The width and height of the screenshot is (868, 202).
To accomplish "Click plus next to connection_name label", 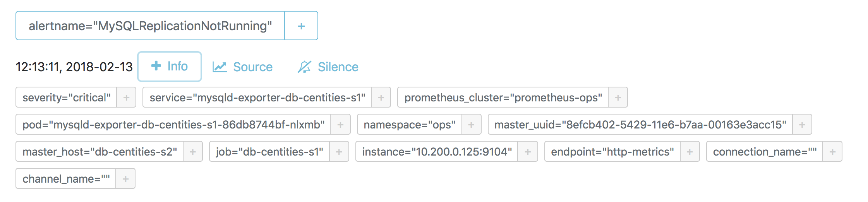I will coord(832,152).
